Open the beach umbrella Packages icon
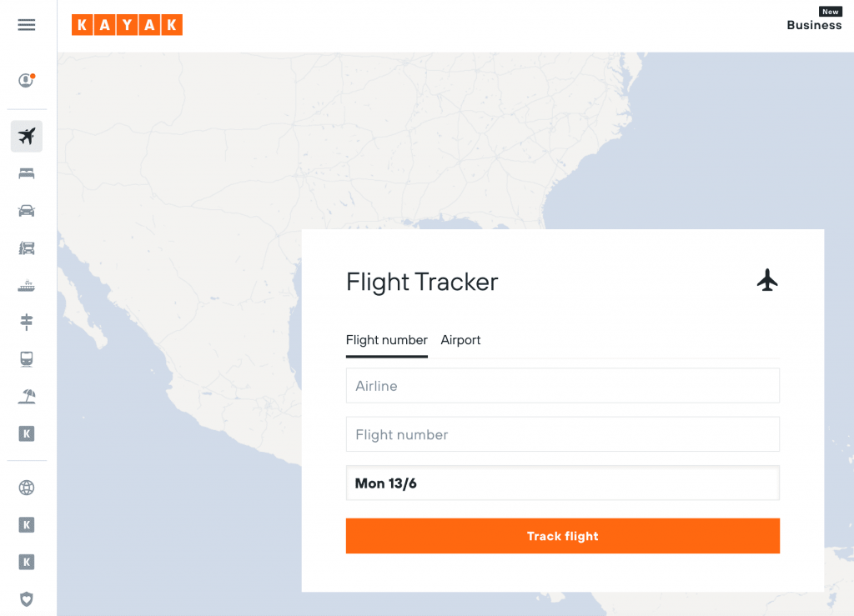 point(27,397)
